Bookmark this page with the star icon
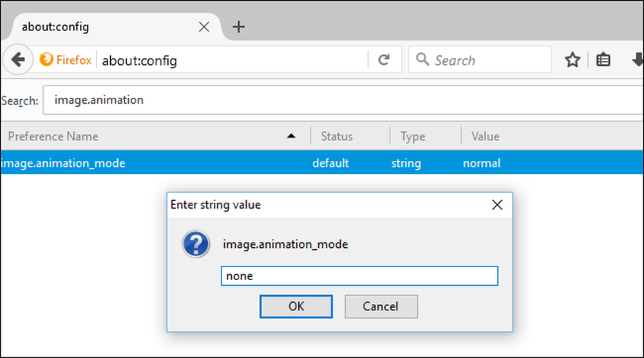The width and height of the screenshot is (644, 358). tap(572, 60)
